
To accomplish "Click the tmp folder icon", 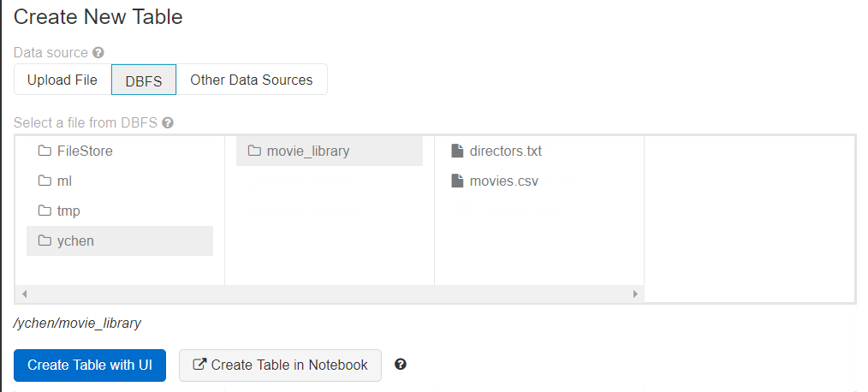I will point(45,211).
